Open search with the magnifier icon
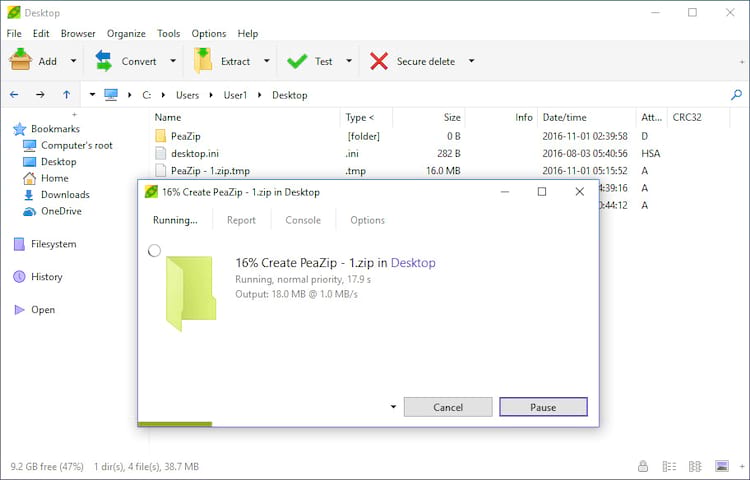Image resolution: width=750 pixels, height=480 pixels. coord(736,95)
